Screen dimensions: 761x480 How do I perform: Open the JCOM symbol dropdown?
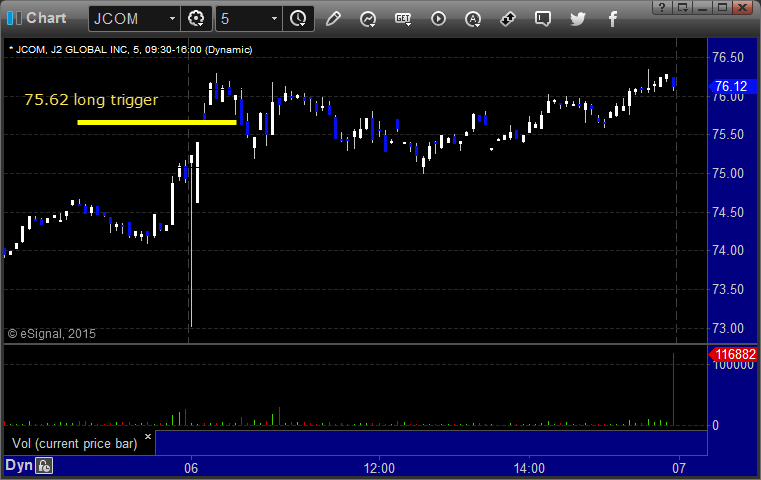point(172,18)
